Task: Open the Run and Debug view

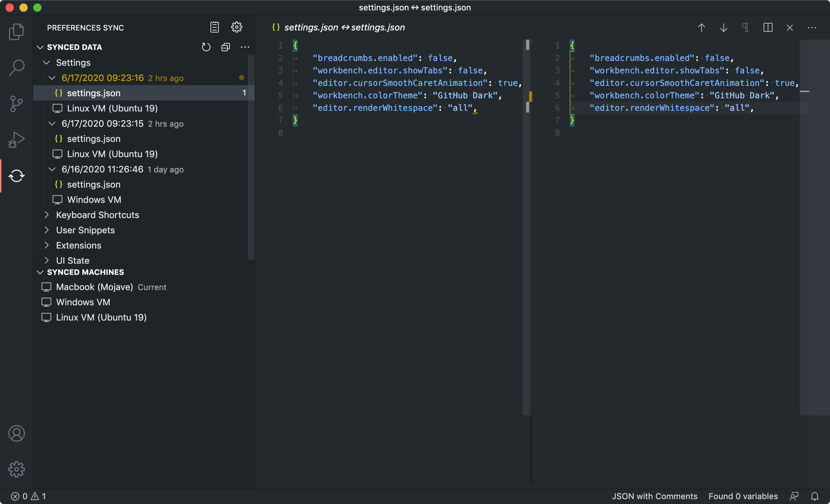Action: click(x=16, y=139)
